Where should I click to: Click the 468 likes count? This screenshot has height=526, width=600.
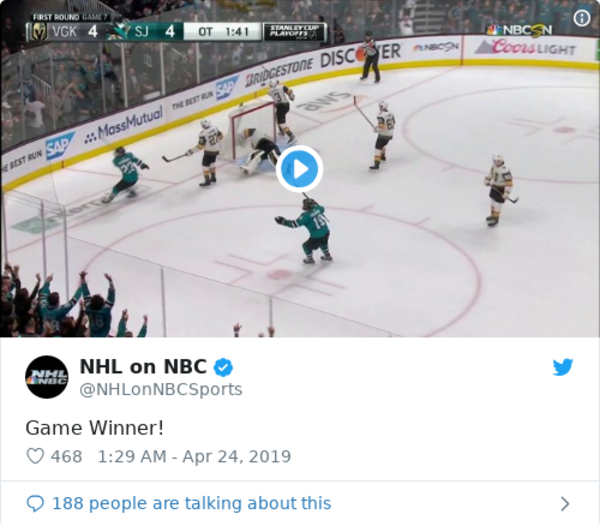66,456
